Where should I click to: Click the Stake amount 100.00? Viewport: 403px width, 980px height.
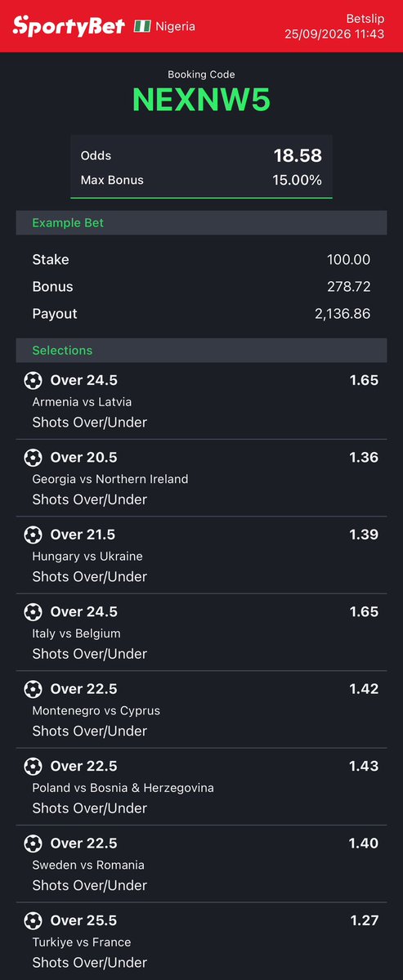click(x=349, y=259)
